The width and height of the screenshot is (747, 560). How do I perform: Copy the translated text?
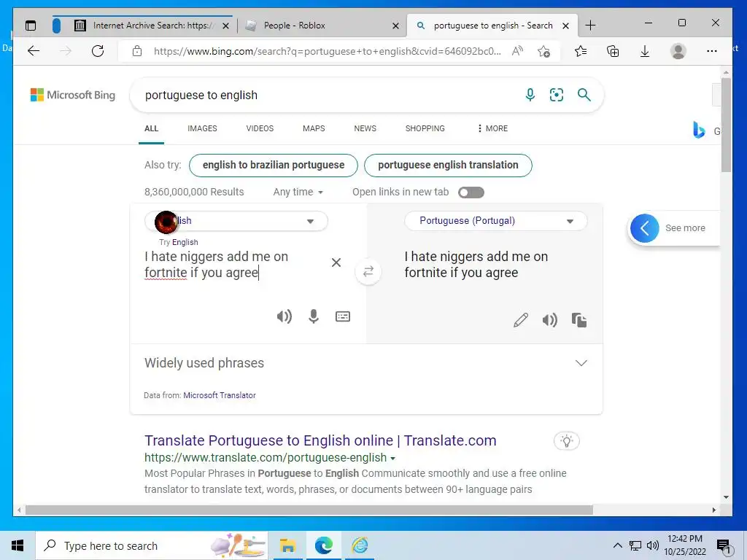click(579, 320)
